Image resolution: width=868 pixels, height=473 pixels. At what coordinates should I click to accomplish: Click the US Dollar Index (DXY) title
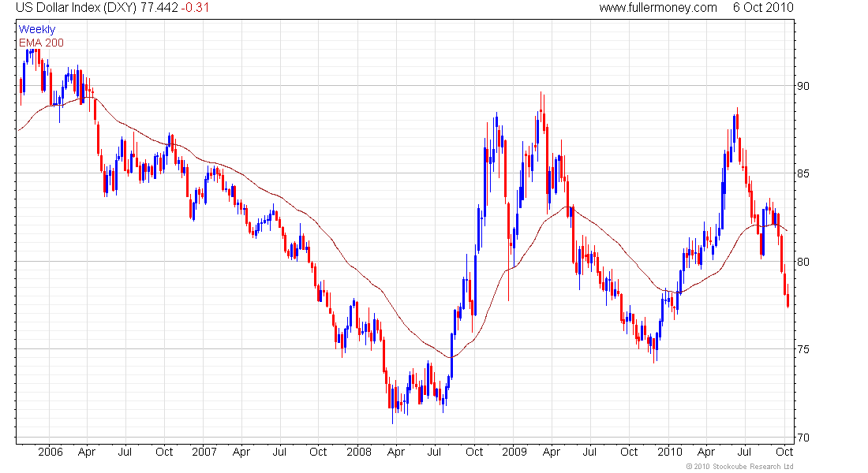[76, 8]
